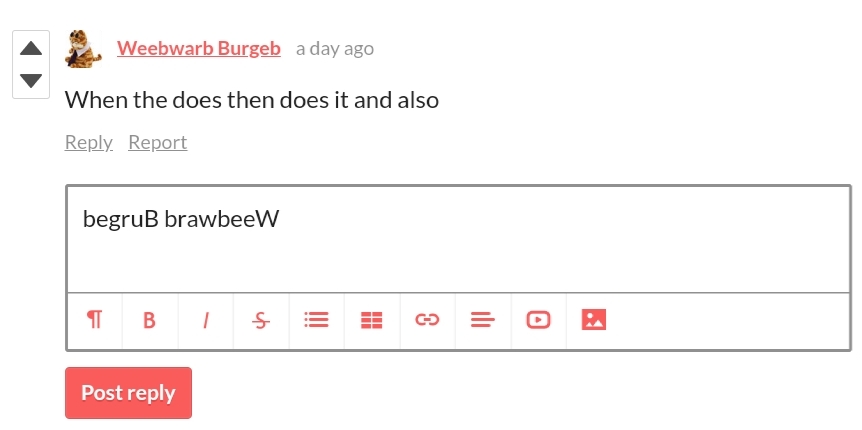This screenshot has height=430, width=862.
Task: Insert an image into the reply
Action: 594,320
